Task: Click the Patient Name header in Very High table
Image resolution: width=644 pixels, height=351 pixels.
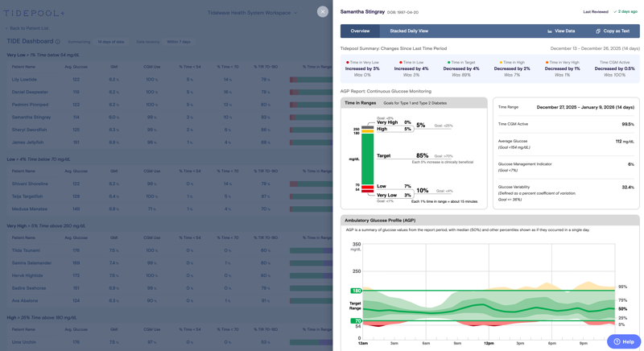Action: pyautogui.click(x=23, y=237)
